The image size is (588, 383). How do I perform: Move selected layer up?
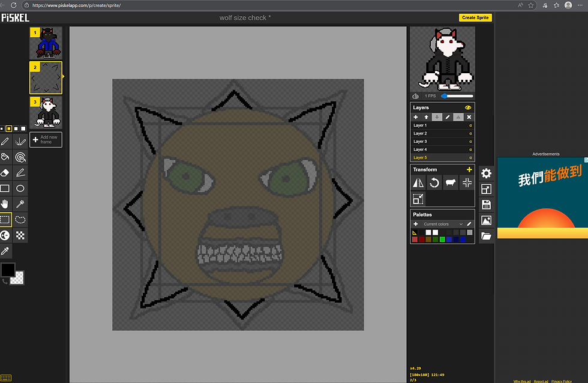[426, 117]
